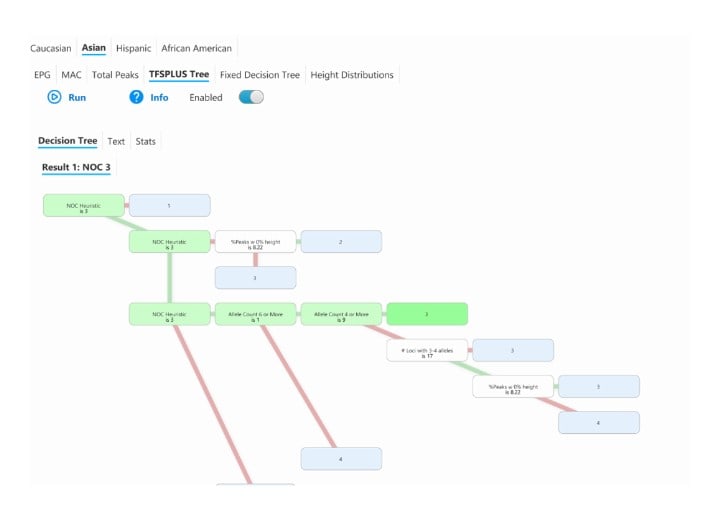Switch to the African American tab
The width and height of the screenshot is (720, 520).
point(197,48)
